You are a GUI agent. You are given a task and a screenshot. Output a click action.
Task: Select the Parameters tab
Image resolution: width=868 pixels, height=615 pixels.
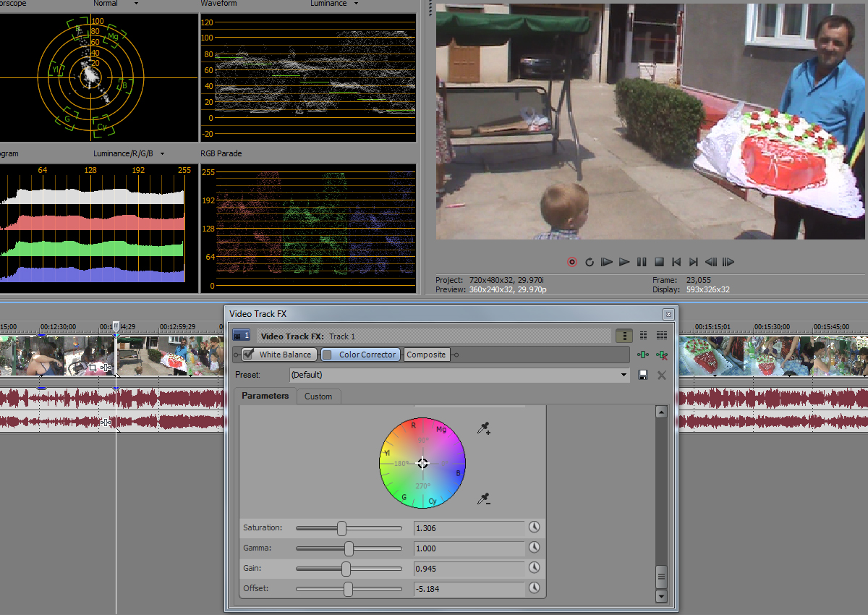coord(265,396)
